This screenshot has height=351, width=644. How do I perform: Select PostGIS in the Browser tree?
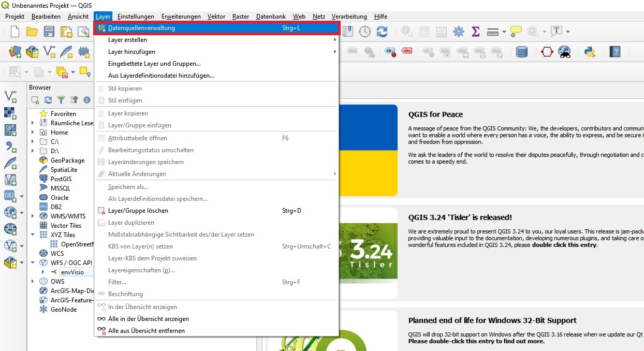pos(61,179)
